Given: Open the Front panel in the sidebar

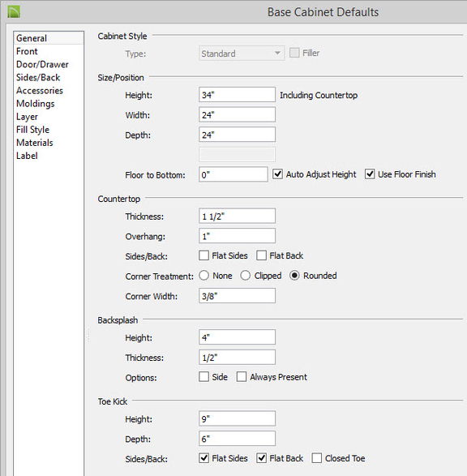Looking at the screenshot, I should point(27,51).
